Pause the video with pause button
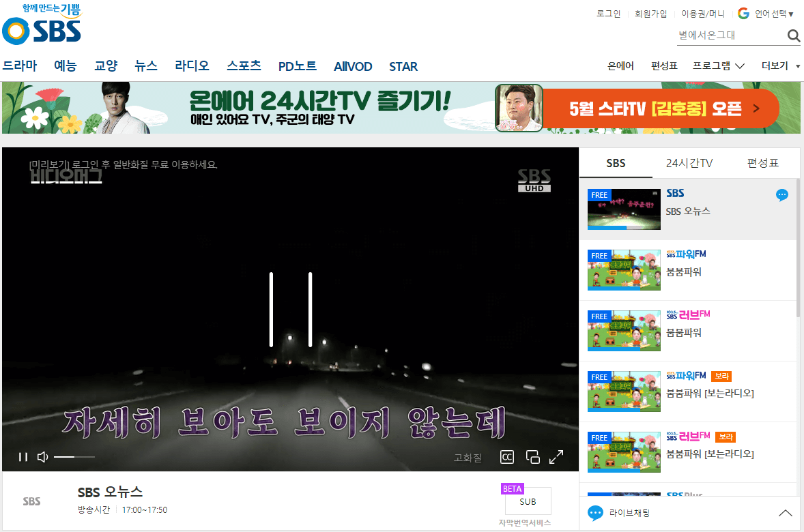This screenshot has height=532, width=804. (23, 457)
